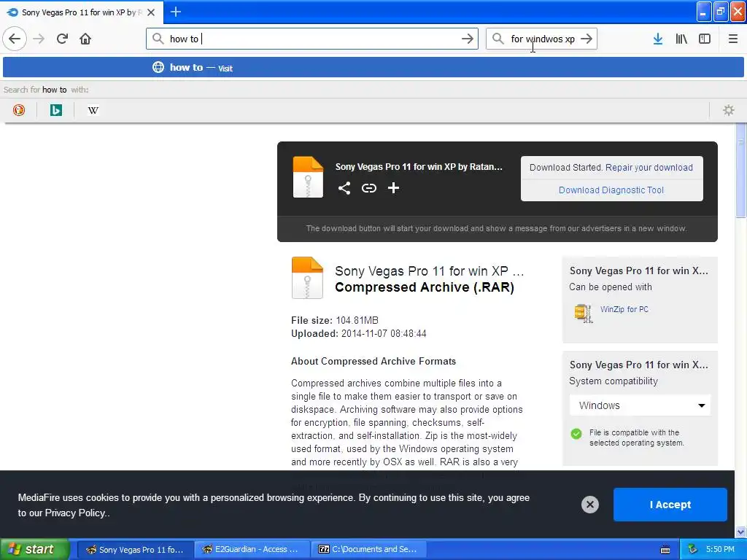Click the plus icon to add the file
Screen dimensions: 747x560
[393, 188]
